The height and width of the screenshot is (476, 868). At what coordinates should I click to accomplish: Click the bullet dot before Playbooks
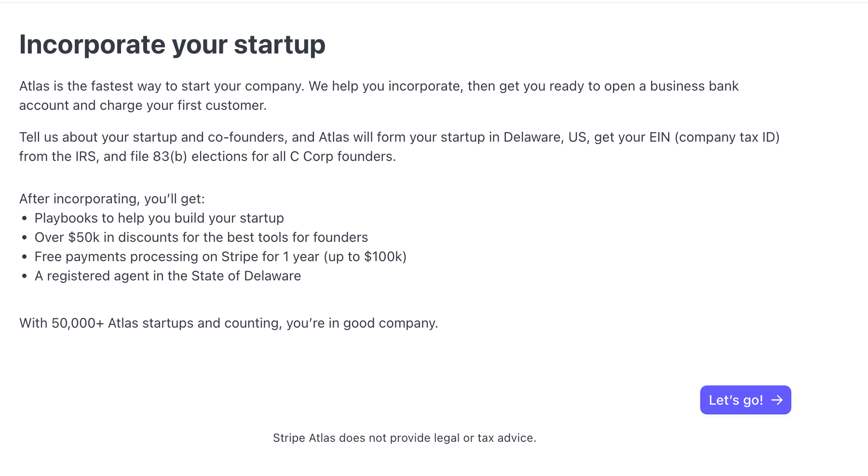25,219
